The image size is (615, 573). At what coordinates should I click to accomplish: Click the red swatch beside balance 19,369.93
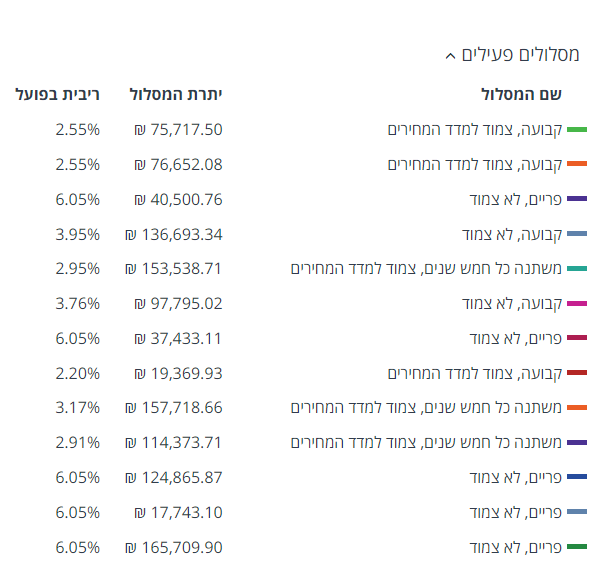click(x=577, y=373)
